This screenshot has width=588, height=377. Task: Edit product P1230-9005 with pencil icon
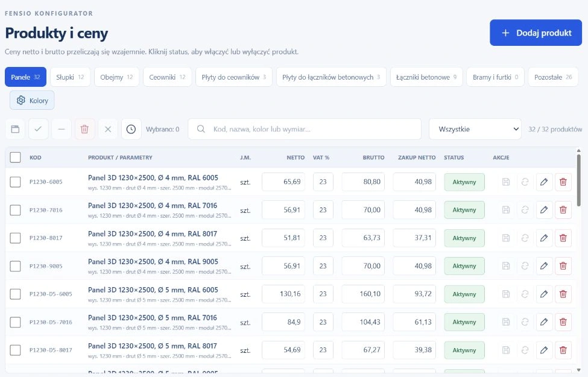(x=544, y=266)
